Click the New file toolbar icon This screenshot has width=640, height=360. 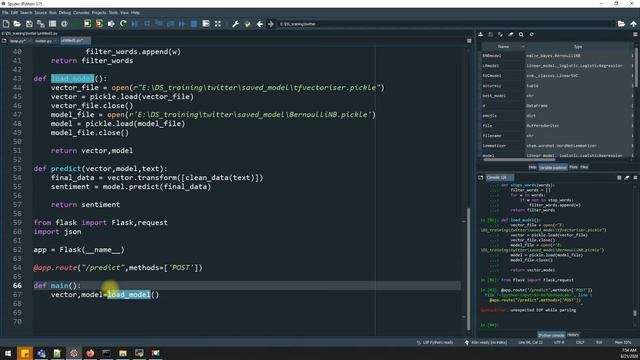click(x=6, y=24)
